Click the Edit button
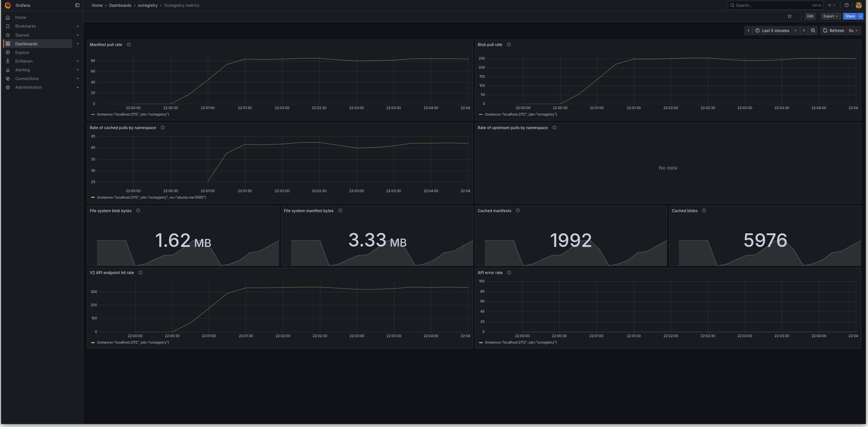This screenshot has height=427, width=868. coord(810,16)
